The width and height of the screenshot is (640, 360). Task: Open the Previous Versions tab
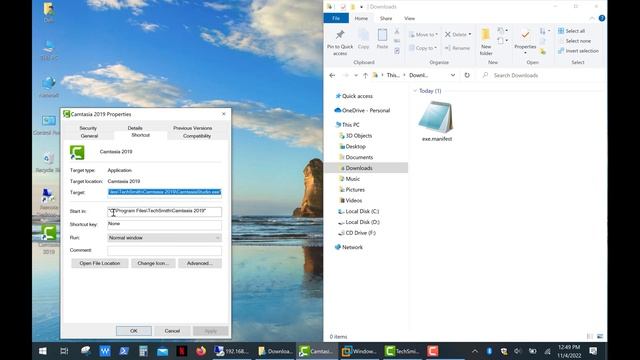coord(193,128)
